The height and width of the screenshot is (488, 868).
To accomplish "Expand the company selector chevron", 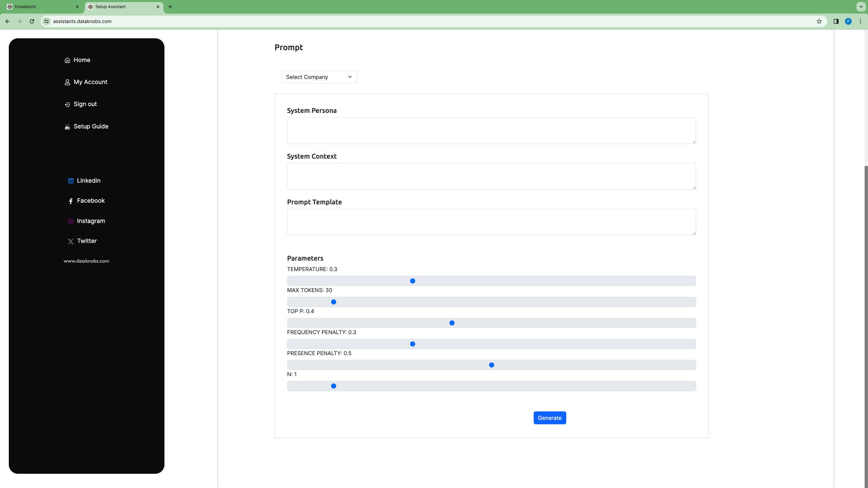I will coord(350,77).
